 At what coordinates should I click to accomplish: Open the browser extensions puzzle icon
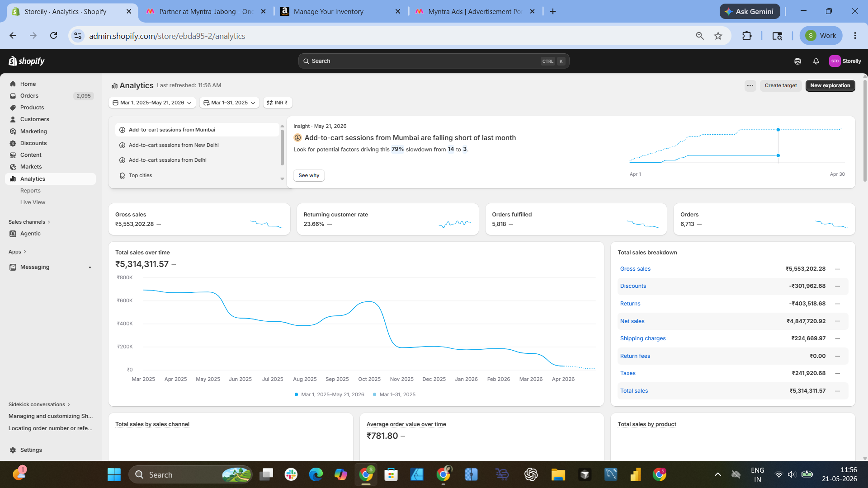point(747,36)
